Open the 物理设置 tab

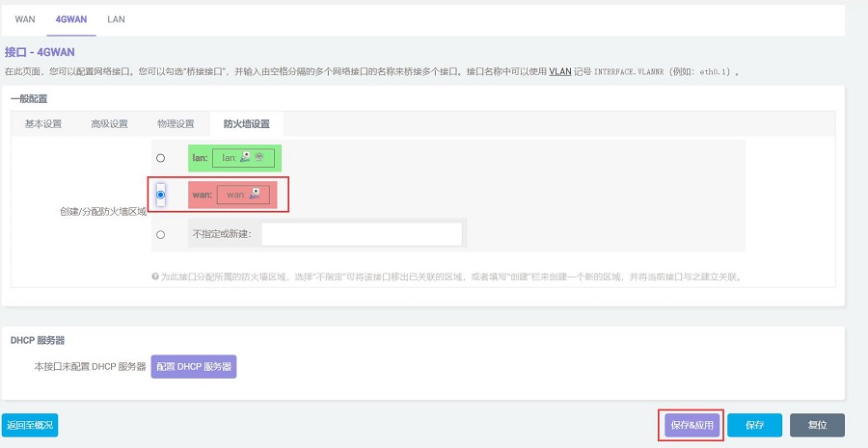pos(176,124)
